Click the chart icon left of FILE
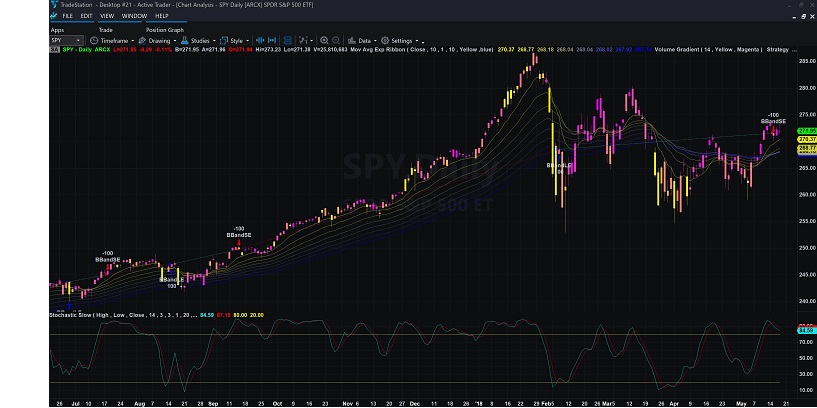 click(x=54, y=16)
